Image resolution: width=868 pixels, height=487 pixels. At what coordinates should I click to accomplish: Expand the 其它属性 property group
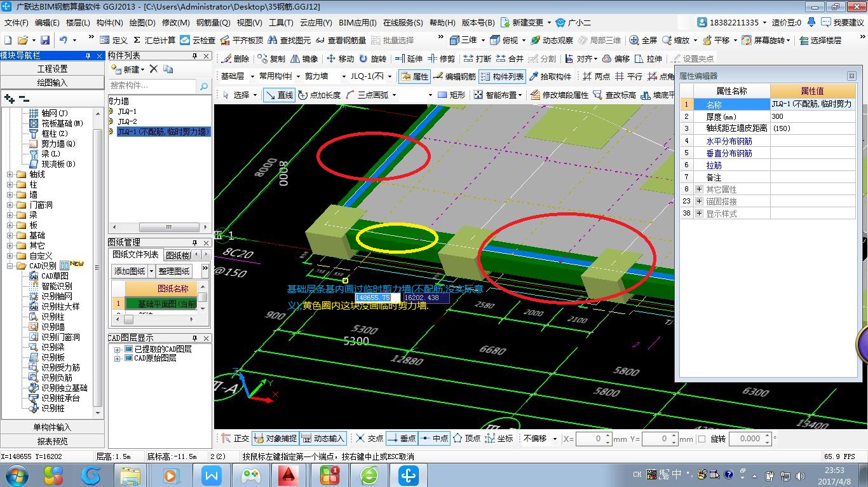[700, 189]
